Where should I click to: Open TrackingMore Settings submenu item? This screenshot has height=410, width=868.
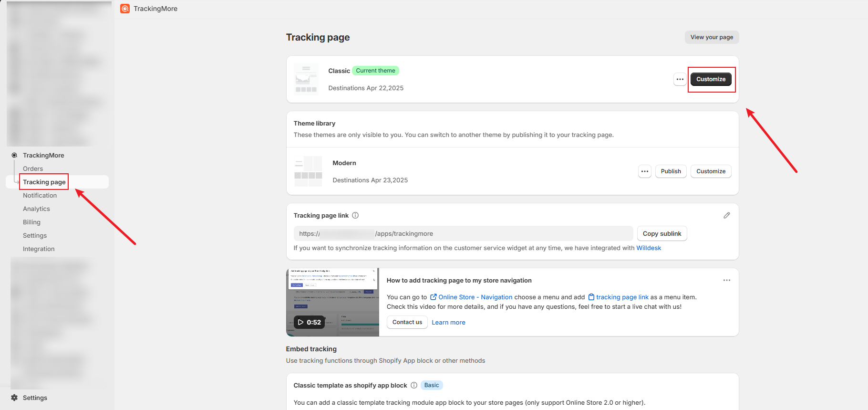[x=35, y=235]
